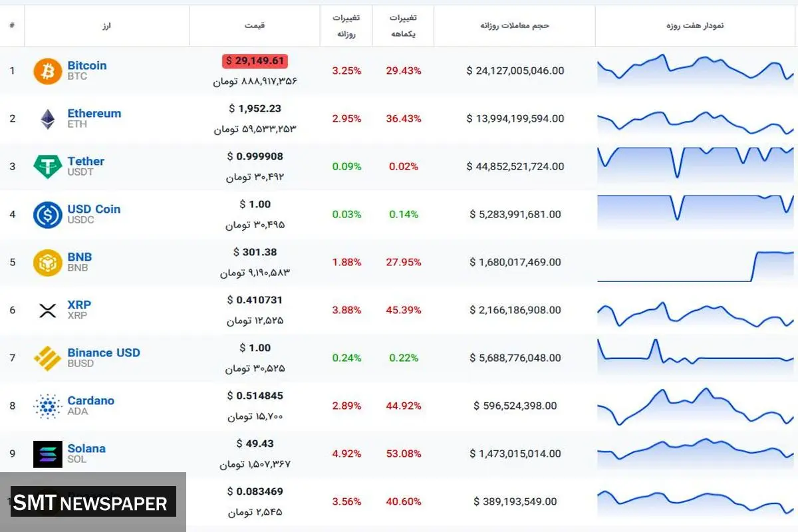The height and width of the screenshot is (532, 798).
Task: Open the USD Coin link
Action: pos(94,209)
